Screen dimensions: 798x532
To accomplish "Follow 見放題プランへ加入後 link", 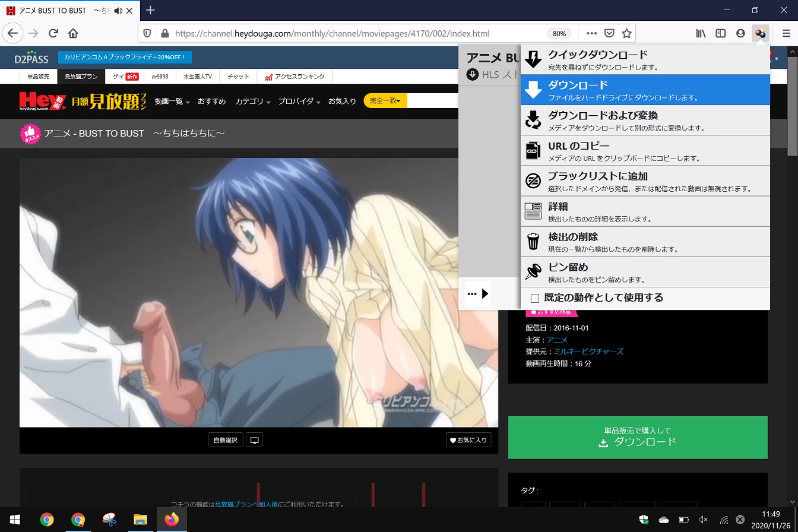I will point(246,504).
